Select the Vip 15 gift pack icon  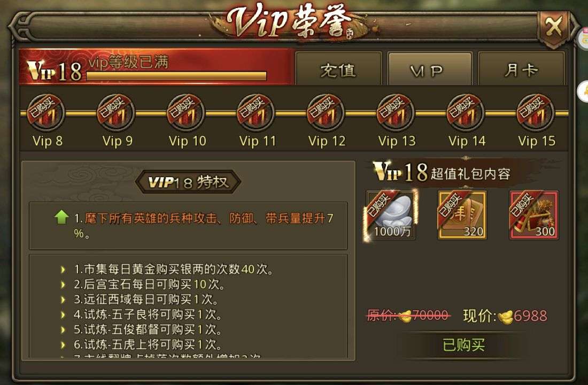536,113
